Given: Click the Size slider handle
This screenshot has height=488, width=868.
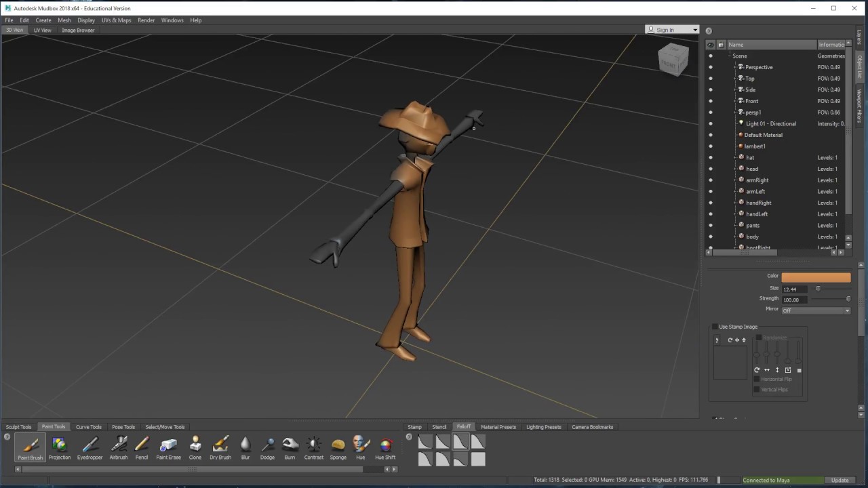Looking at the screenshot, I should pyautogui.click(x=818, y=289).
